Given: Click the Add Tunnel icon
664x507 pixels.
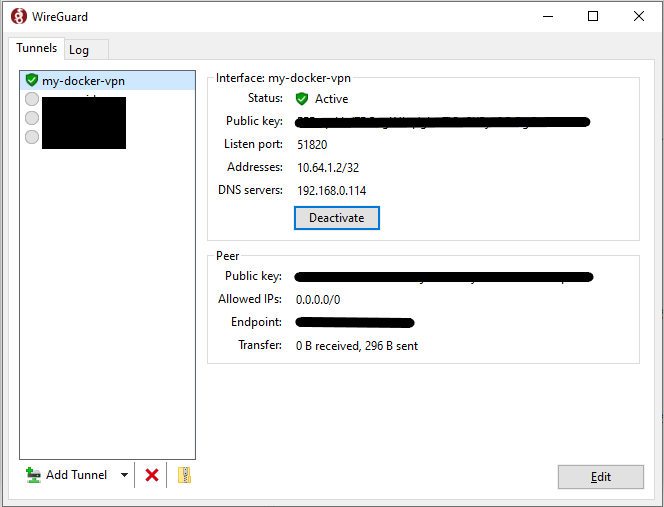Looking at the screenshot, I should 33,475.
